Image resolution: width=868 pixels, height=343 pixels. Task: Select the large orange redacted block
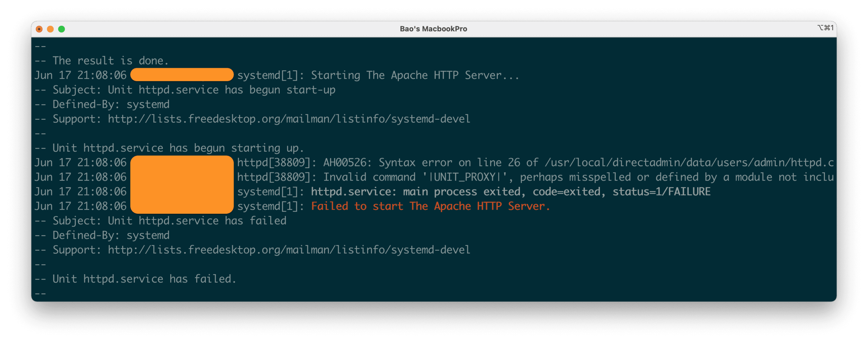coord(182,184)
